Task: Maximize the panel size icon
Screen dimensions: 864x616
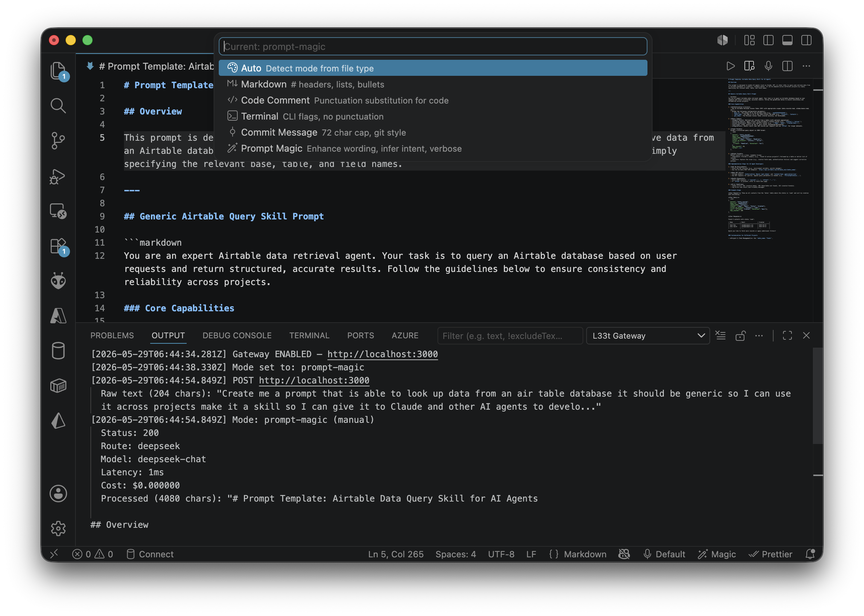Action: pyautogui.click(x=787, y=336)
